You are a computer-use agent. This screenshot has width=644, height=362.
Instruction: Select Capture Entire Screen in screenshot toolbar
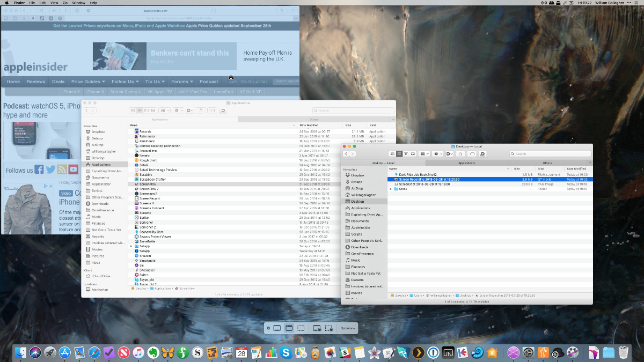[x=277, y=328]
